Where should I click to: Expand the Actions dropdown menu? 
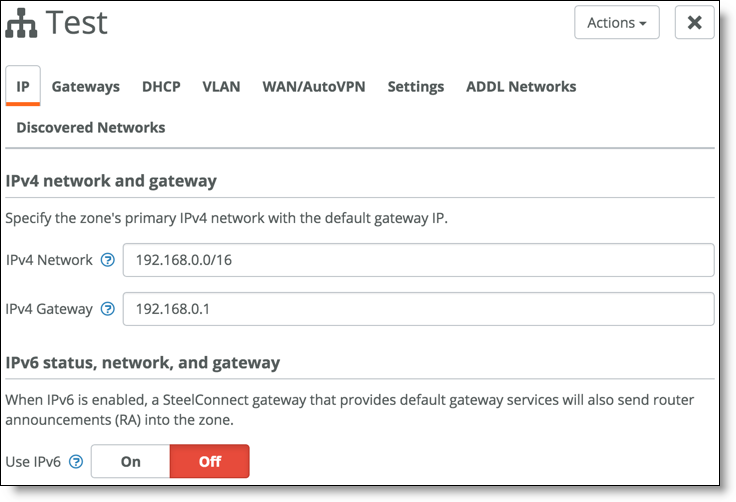617,23
